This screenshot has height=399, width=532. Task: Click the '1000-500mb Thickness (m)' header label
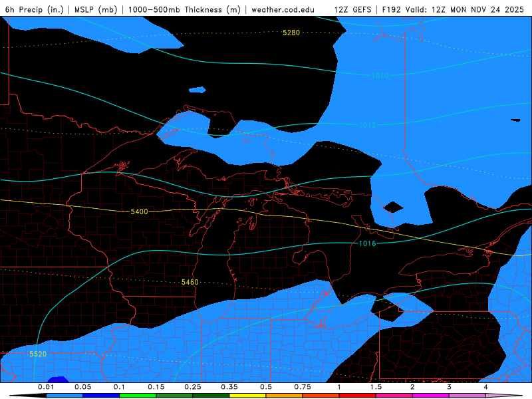tap(185, 9)
